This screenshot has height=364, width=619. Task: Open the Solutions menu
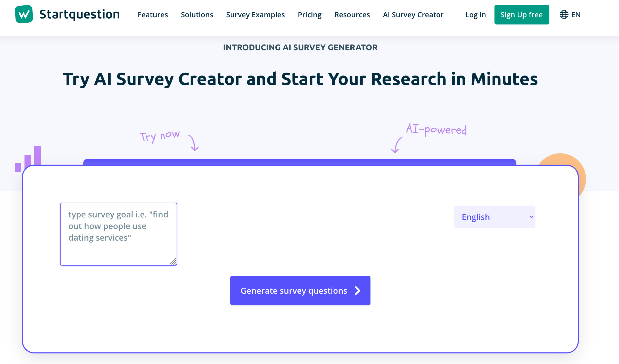click(197, 15)
